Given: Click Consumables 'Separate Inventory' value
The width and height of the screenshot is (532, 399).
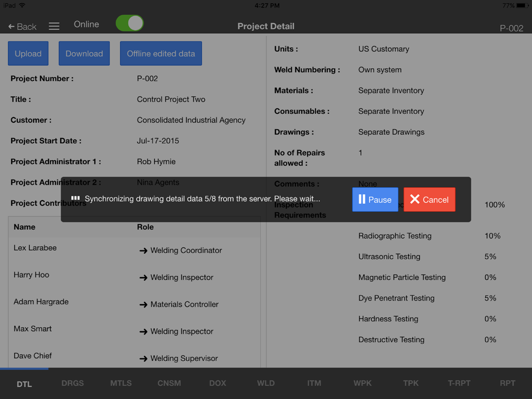Looking at the screenshot, I should click(391, 111).
